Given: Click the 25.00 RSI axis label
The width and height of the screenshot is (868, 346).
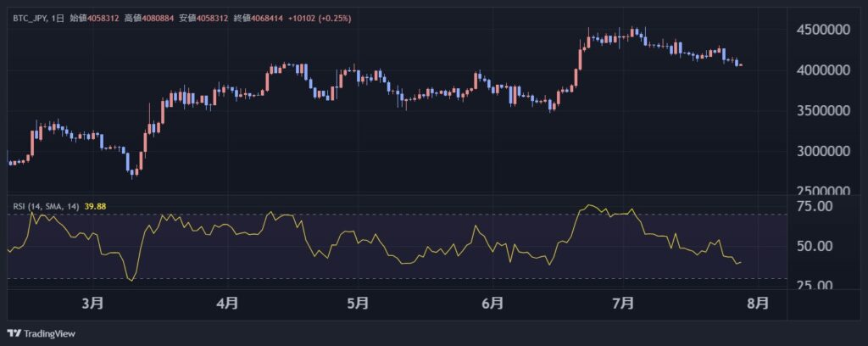Looking at the screenshot, I should 815,285.
